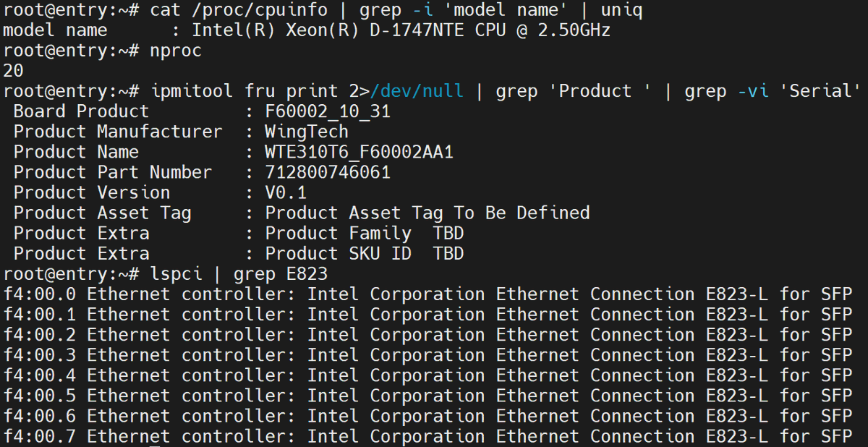Click the 'Product Version' label

[x=92, y=192]
